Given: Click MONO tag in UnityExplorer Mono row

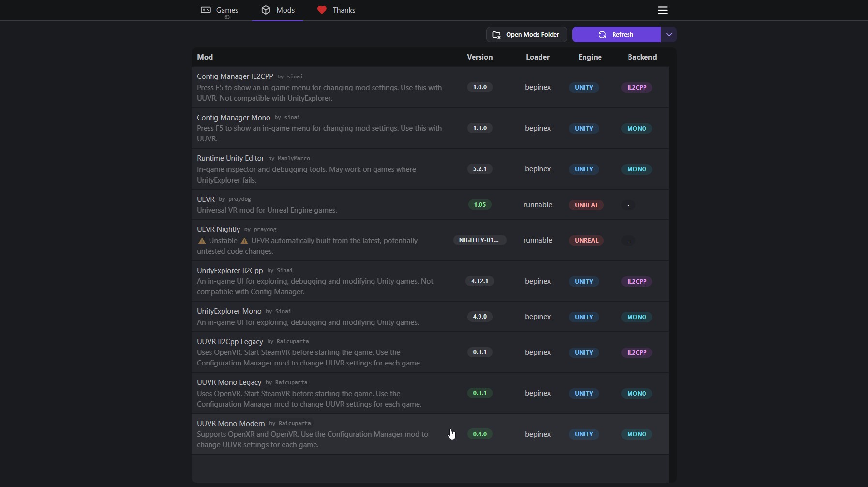Looking at the screenshot, I should (x=637, y=317).
